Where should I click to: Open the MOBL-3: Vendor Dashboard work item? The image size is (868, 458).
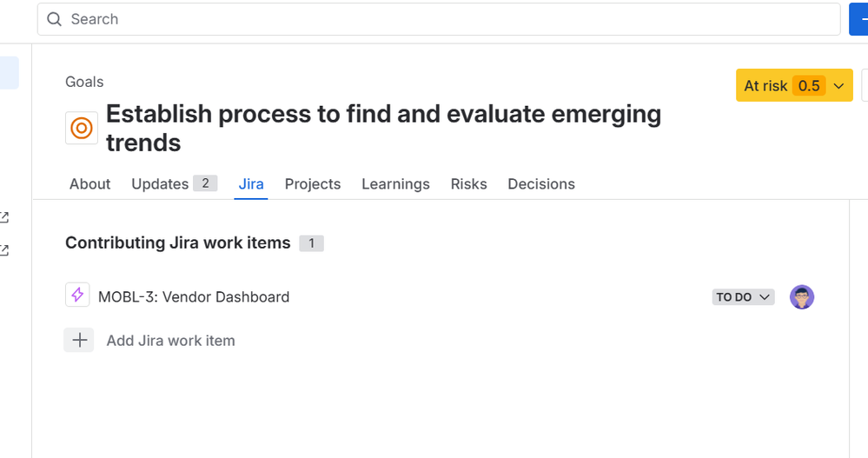(x=194, y=297)
